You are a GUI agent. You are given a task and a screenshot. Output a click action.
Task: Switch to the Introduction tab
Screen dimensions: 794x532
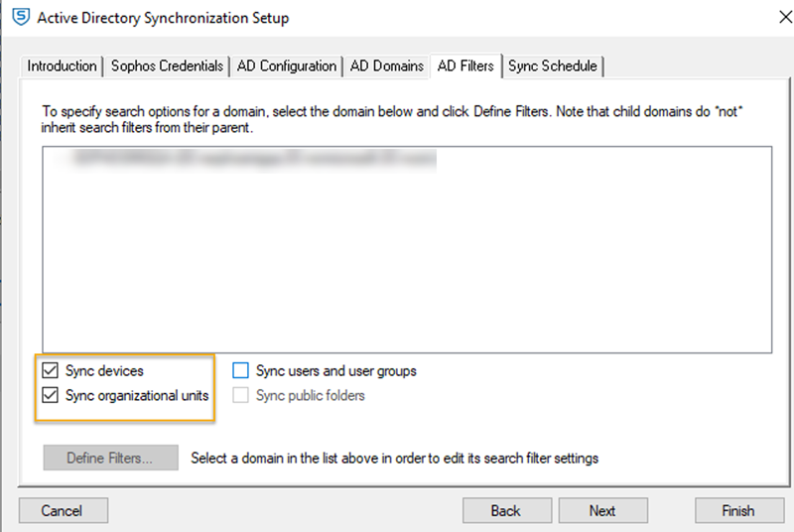(62, 66)
